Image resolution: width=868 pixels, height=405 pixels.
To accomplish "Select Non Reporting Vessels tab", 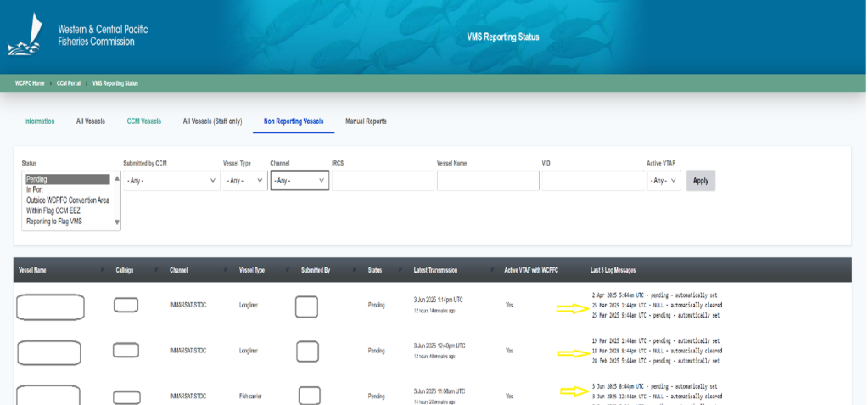I will (x=294, y=121).
